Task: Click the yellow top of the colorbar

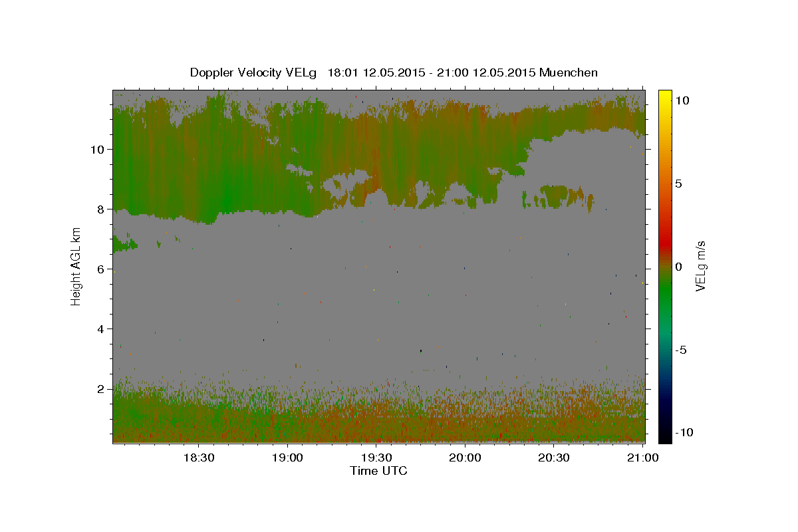Action: [x=664, y=96]
